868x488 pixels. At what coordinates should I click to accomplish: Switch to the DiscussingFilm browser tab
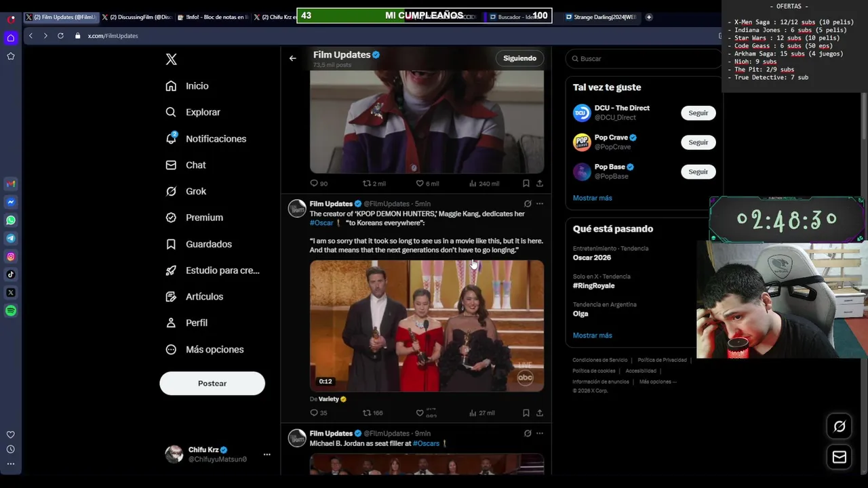point(137,17)
